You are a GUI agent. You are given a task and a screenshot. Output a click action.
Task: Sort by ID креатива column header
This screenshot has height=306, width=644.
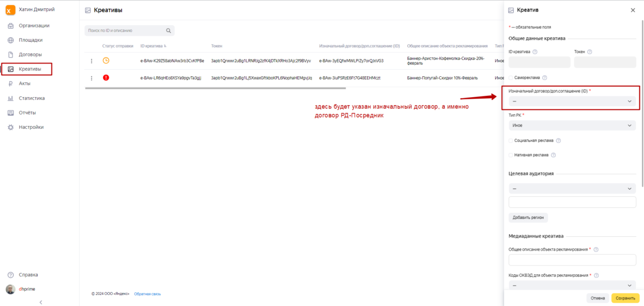(x=153, y=46)
